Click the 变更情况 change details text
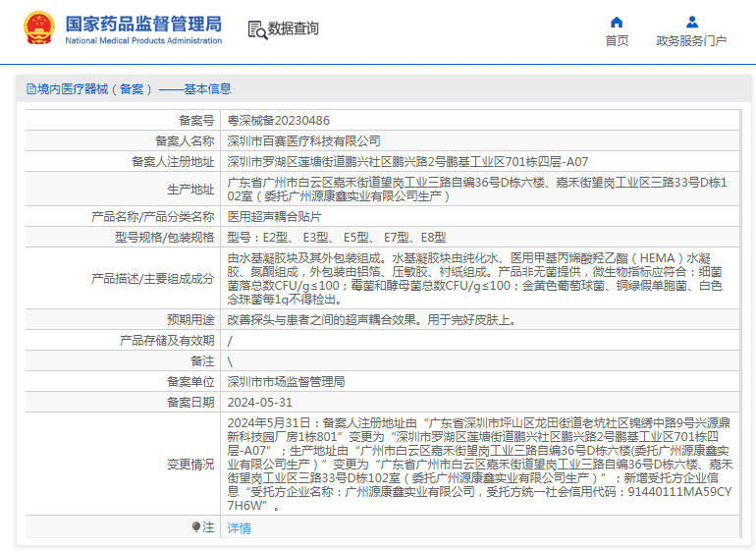The height and width of the screenshot is (551, 756). 480,465
